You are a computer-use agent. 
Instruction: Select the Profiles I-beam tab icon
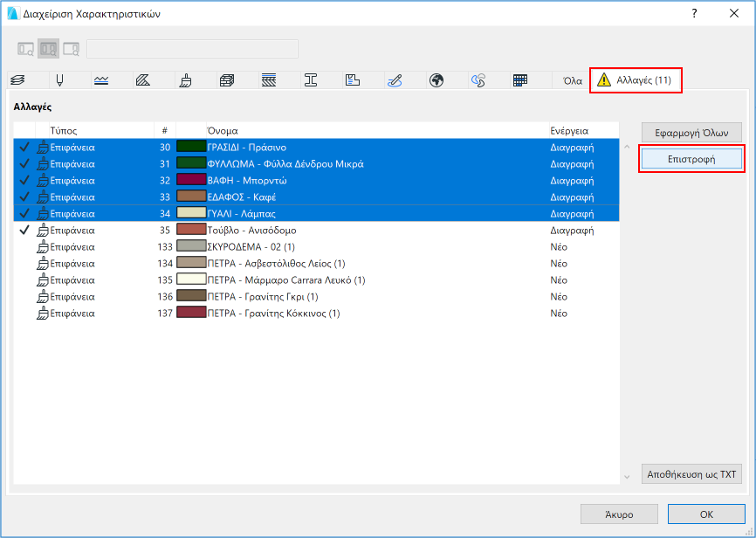311,80
